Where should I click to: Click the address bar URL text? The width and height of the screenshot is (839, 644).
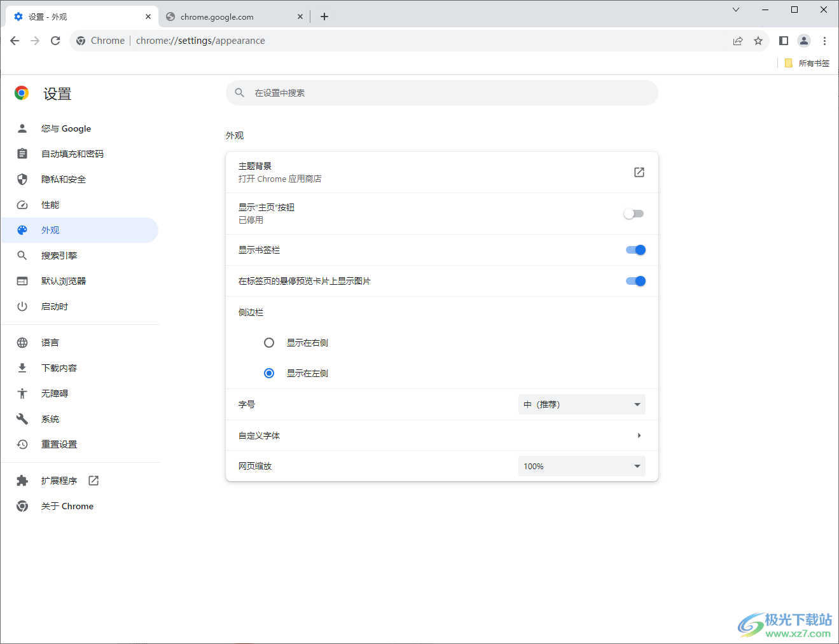[200, 41]
